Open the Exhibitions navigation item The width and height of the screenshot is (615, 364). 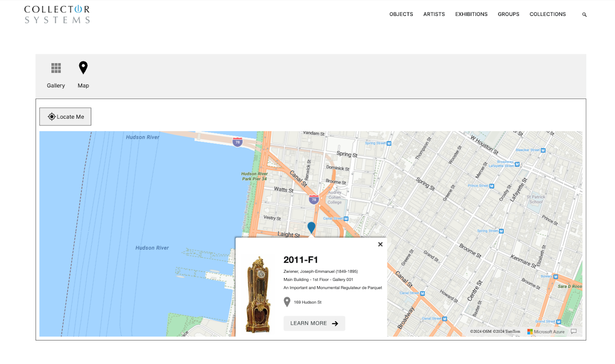click(x=471, y=14)
